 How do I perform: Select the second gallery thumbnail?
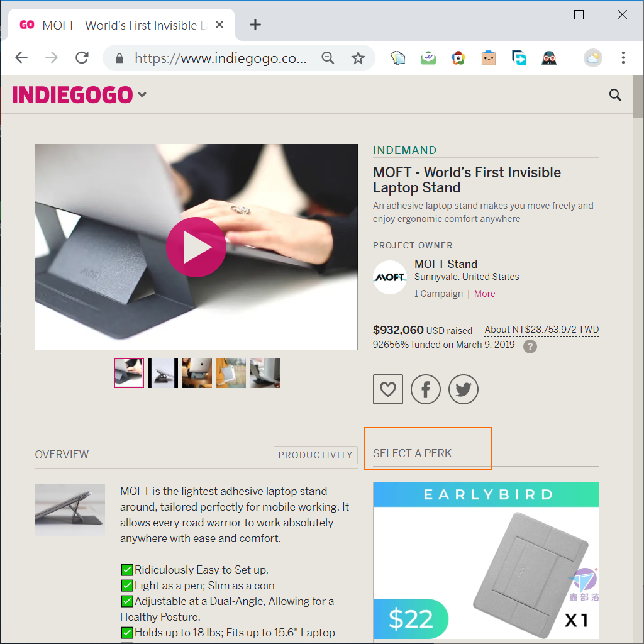(163, 372)
